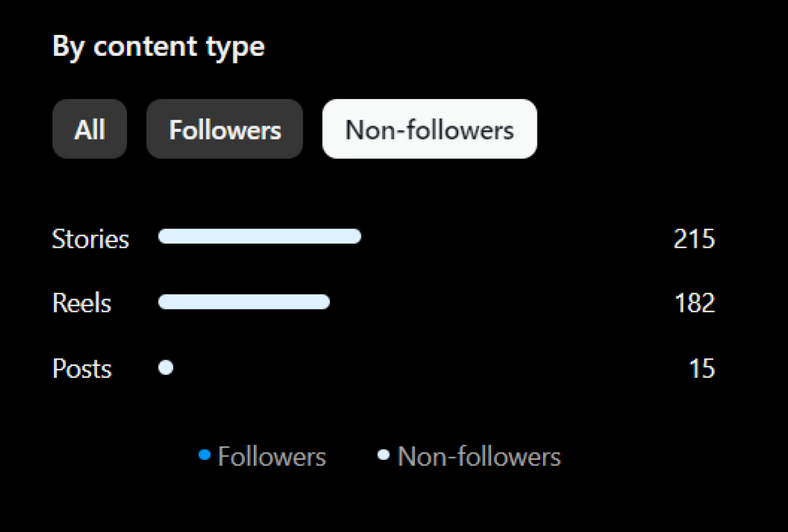The width and height of the screenshot is (788, 532).
Task: Click the left end of Stories bar
Action: click(x=165, y=237)
